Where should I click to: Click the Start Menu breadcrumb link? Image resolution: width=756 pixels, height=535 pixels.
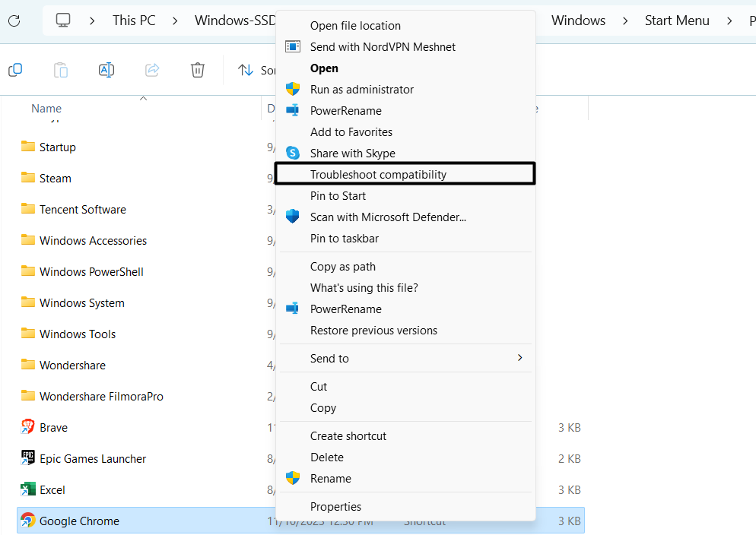pos(677,21)
